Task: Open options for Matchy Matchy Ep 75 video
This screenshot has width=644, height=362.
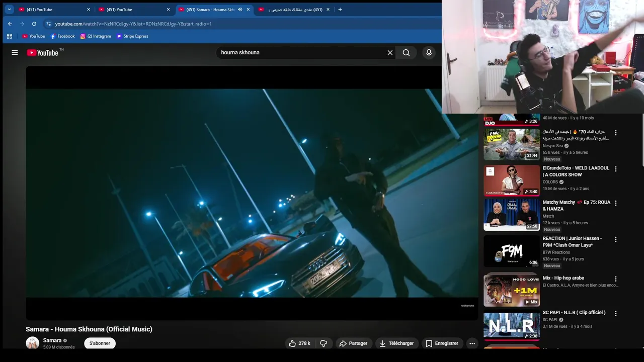Action: 615,203
